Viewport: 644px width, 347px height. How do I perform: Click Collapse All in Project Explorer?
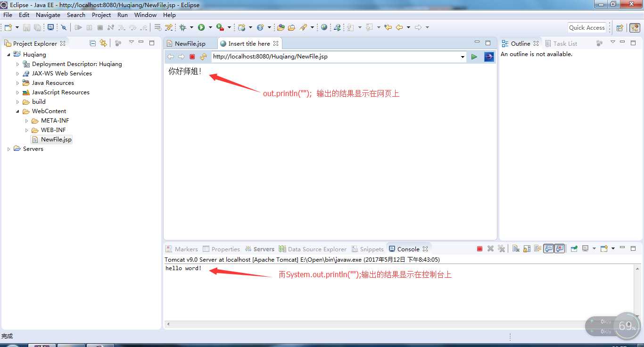point(92,43)
